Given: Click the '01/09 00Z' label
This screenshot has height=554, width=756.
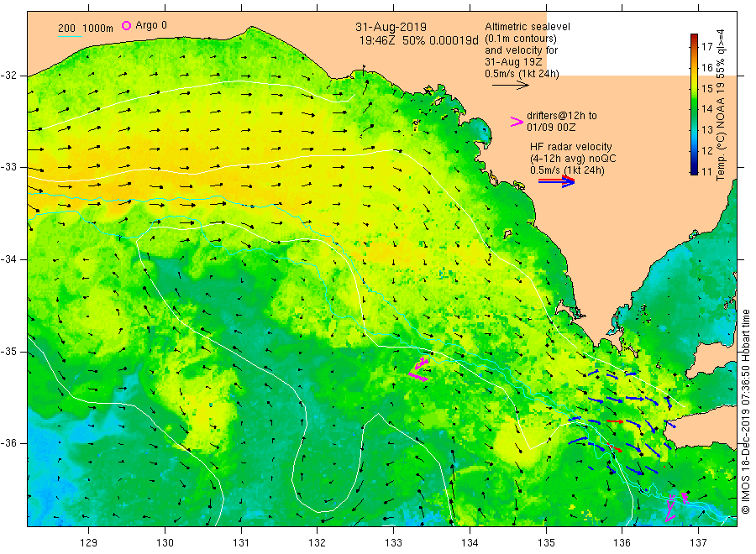Looking at the screenshot, I should pos(551,128).
